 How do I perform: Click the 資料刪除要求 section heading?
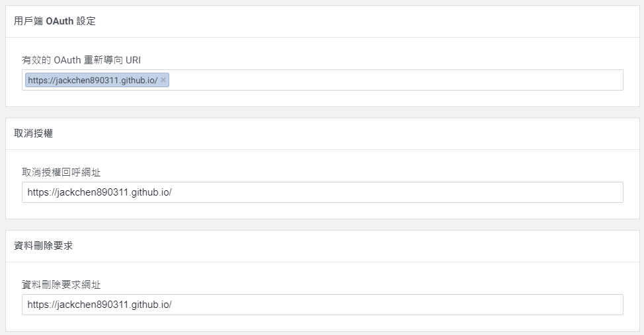[x=44, y=246]
